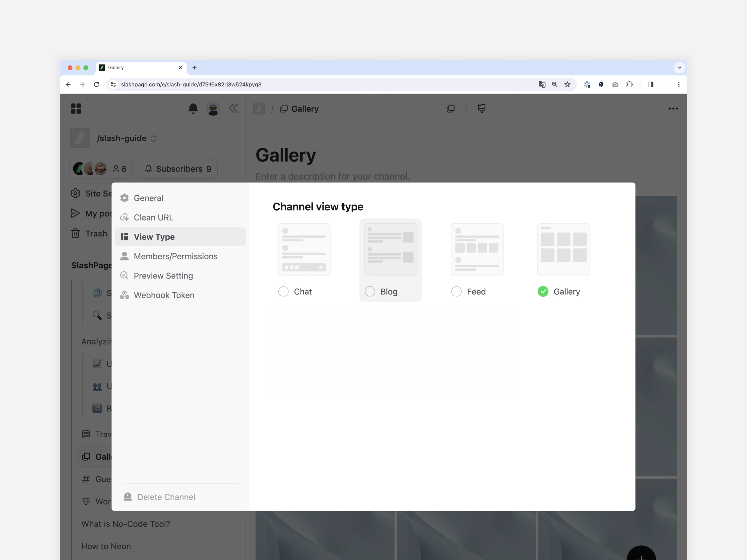Viewport: 747px width, 560px height.
Task: Open My posts in sidebar
Action: [x=91, y=213]
